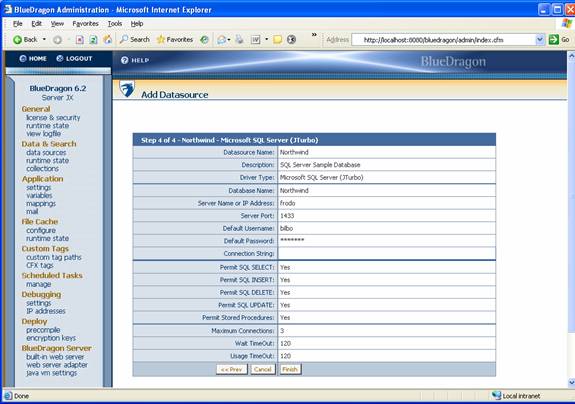The image size is (575, 404).
Task: Open mappings in sidebar
Action: (x=41, y=203)
